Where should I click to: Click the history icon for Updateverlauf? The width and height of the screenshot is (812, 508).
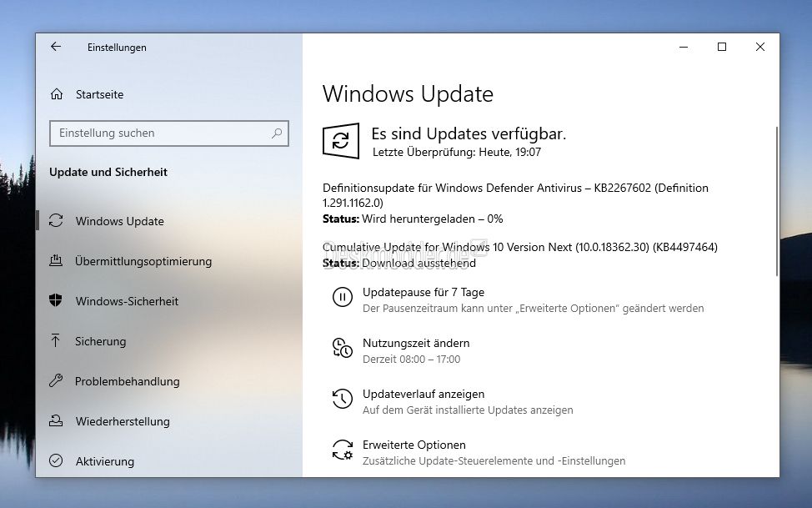click(343, 399)
